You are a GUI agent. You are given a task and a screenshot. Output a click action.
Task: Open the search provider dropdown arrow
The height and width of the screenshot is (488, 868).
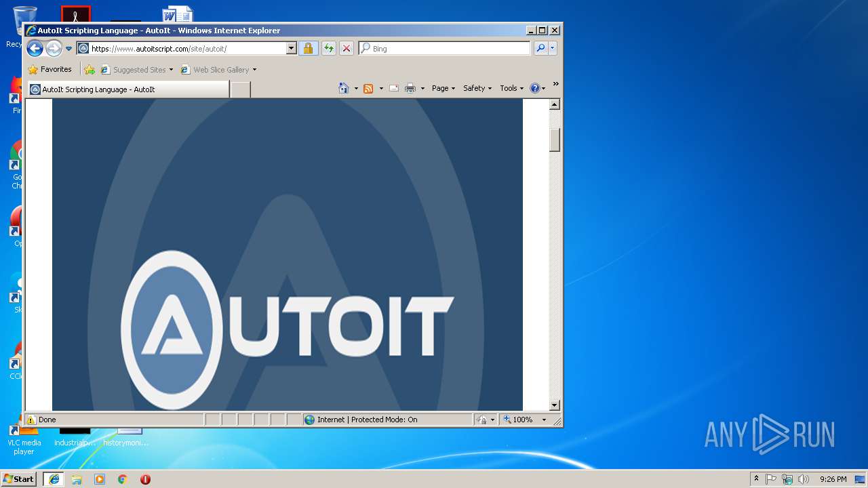point(553,48)
